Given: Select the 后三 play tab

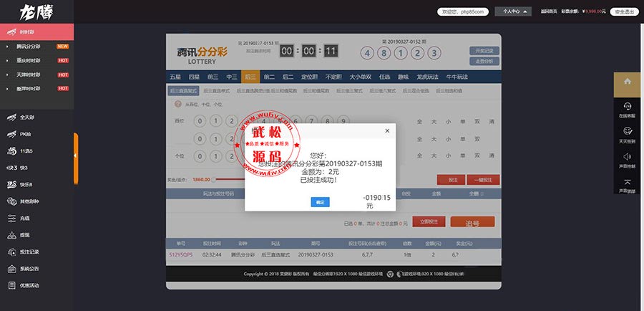Looking at the screenshot, I should (x=250, y=77).
